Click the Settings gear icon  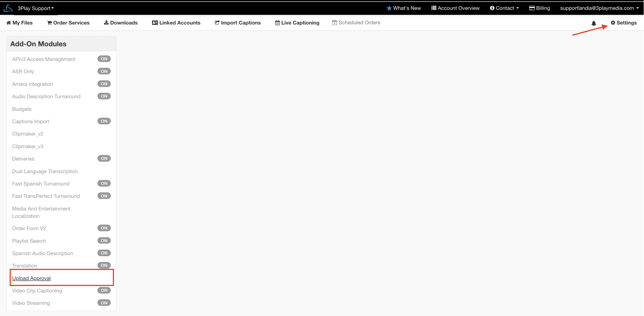click(x=613, y=23)
